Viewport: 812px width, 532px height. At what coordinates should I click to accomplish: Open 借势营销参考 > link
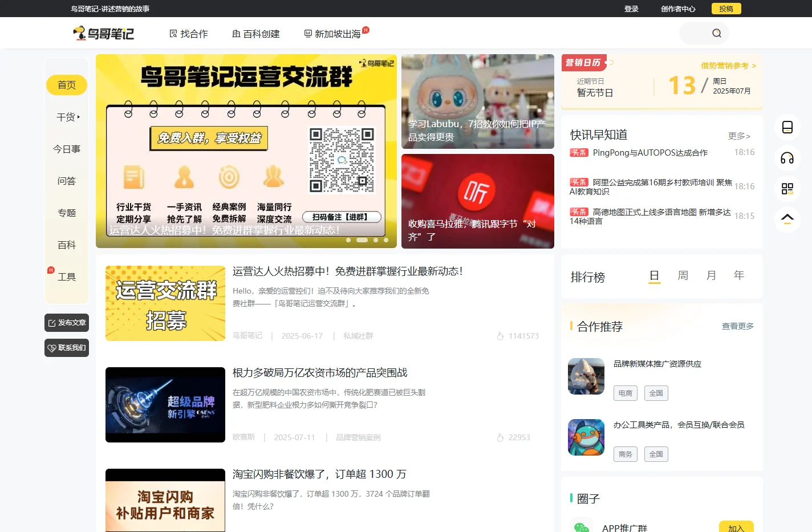click(x=729, y=66)
